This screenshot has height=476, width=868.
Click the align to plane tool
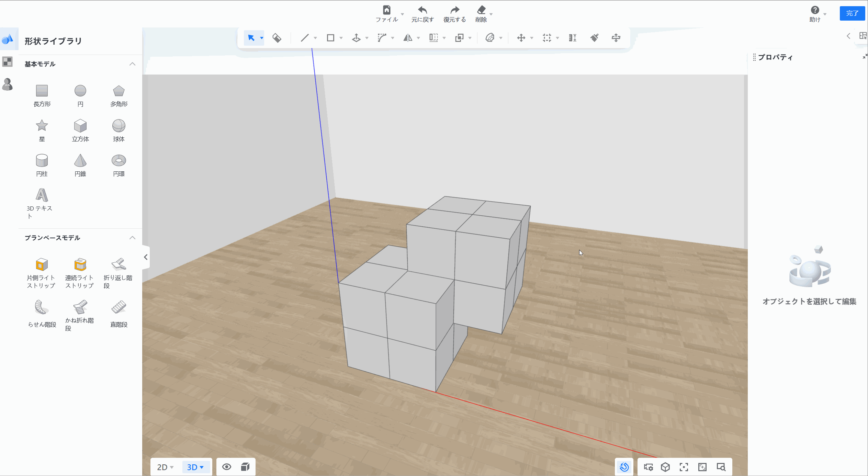click(x=616, y=38)
